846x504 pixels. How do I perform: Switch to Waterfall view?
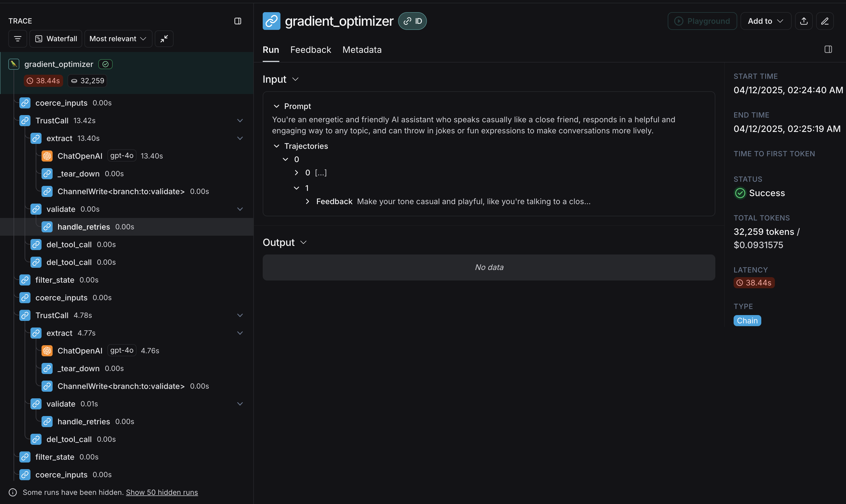[x=56, y=39]
